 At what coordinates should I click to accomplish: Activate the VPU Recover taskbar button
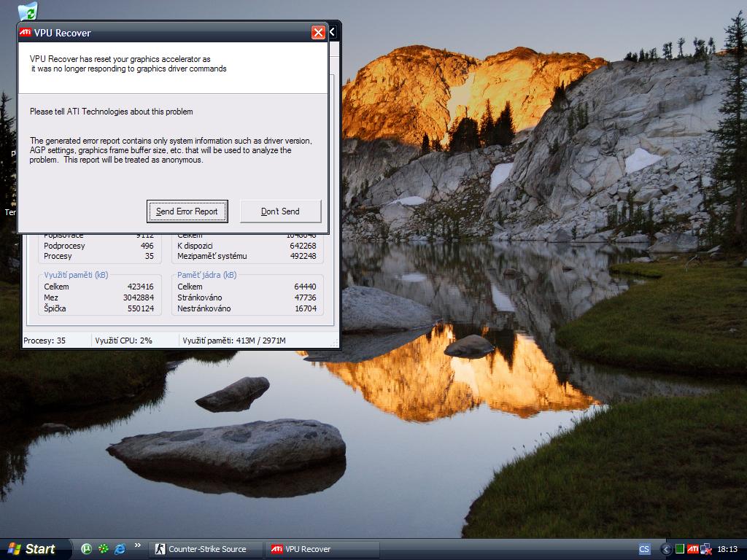click(322, 549)
